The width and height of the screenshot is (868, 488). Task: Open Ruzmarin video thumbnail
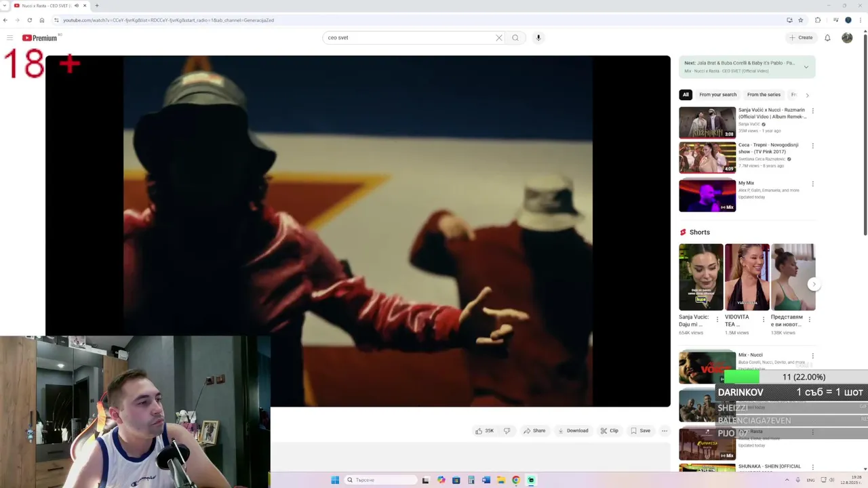pyautogui.click(x=707, y=123)
